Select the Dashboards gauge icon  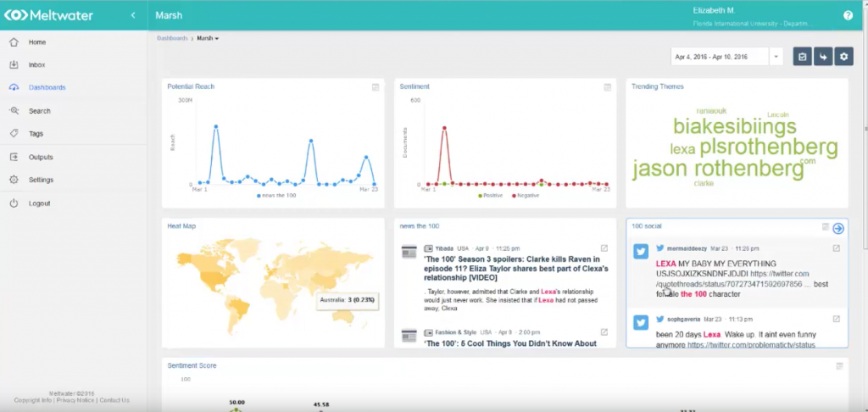[x=14, y=87]
